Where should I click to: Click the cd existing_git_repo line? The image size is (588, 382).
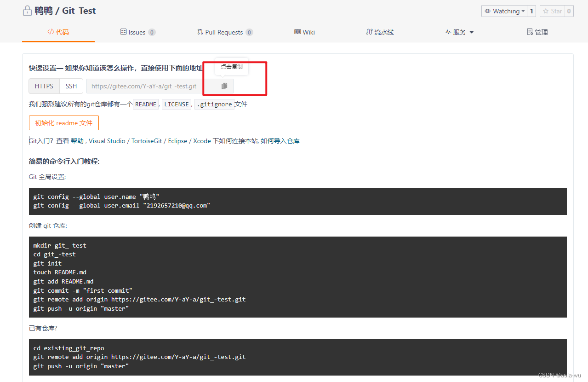tap(69, 348)
